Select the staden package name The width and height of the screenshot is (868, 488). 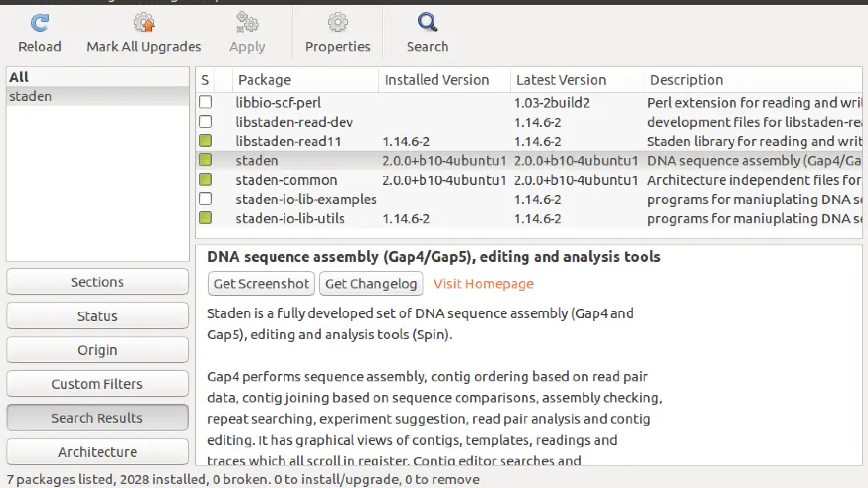point(257,160)
